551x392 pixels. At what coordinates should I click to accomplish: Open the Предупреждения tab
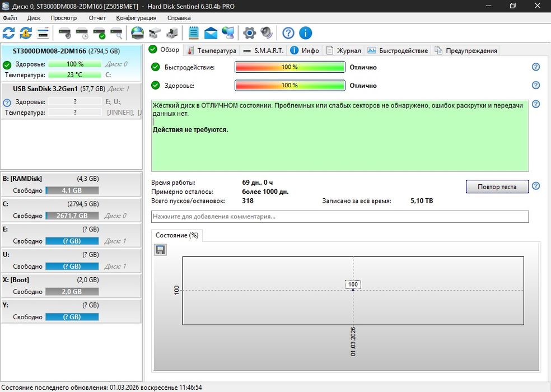coord(466,50)
